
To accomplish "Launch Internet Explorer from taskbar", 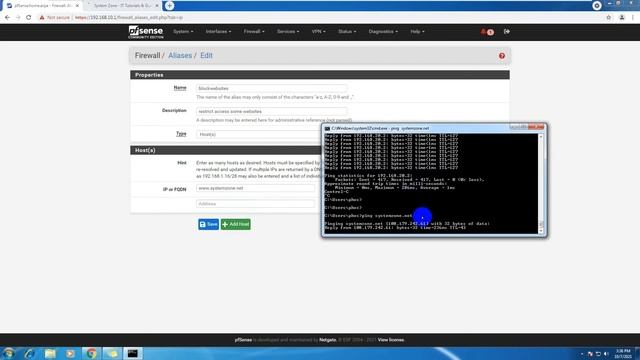I will [x=29, y=353].
